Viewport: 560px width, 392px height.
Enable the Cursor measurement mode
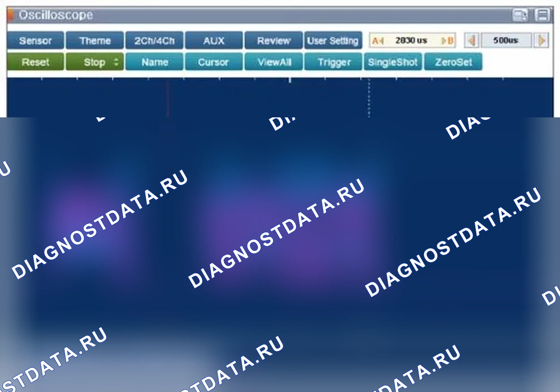(214, 62)
